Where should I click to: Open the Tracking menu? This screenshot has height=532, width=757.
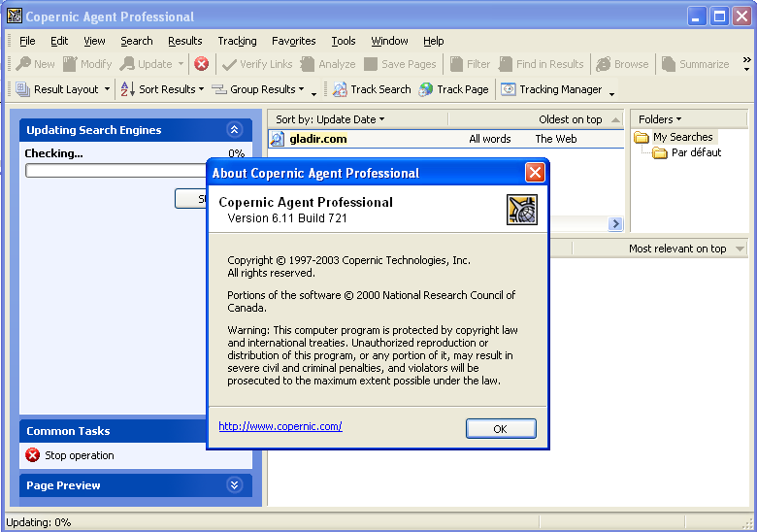coord(237,41)
